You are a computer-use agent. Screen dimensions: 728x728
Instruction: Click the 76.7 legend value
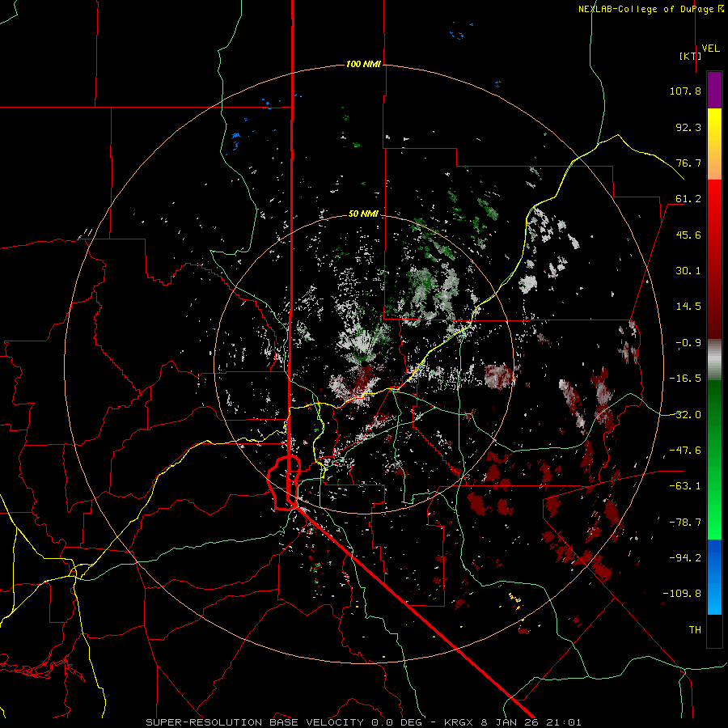[x=688, y=163]
